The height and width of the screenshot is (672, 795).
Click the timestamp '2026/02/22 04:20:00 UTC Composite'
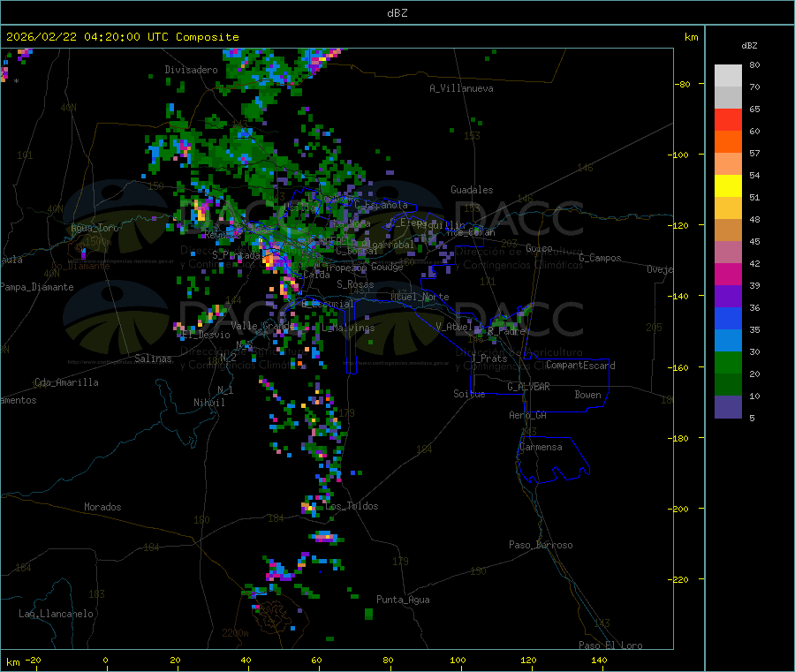(x=122, y=37)
